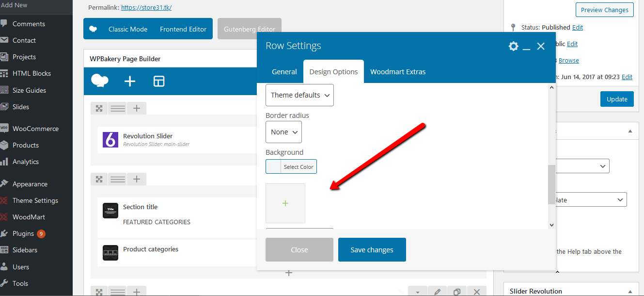Go to Sidebars in admin menu

[x=25, y=250]
